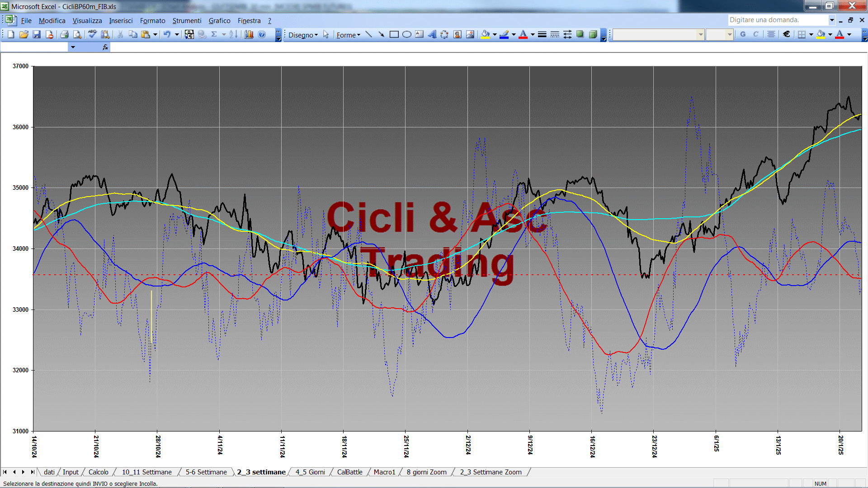Viewport: 868px width, 488px height.
Task: Open the Inserisci menu
Action: tap(121, 21)
